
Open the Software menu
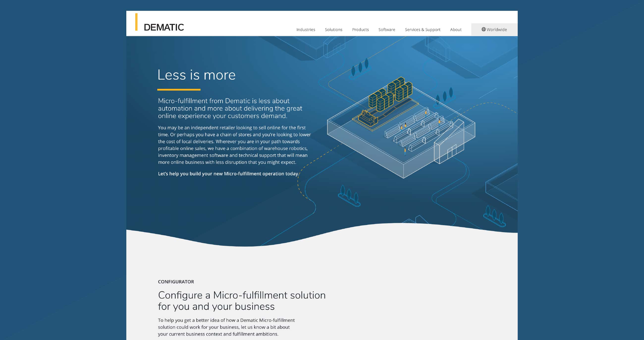tap(386, 29)
